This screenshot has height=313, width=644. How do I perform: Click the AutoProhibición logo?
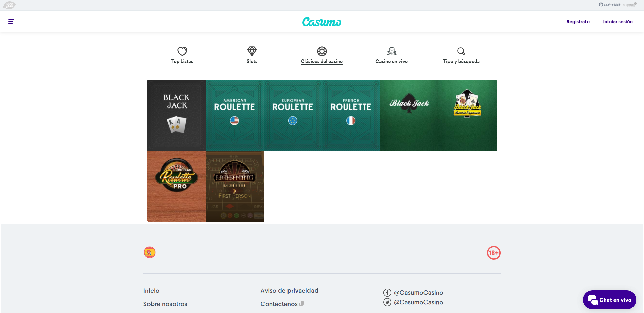pyautogui.click(x=610, y=5)
